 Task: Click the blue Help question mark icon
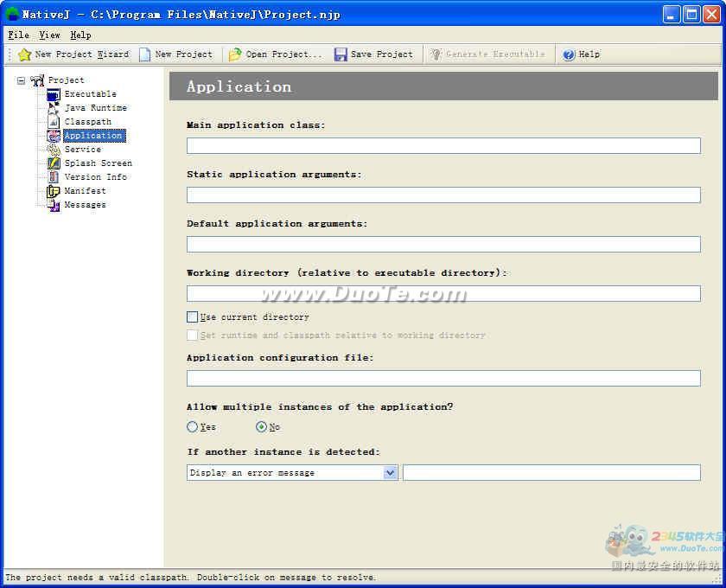tap(569, 54)
